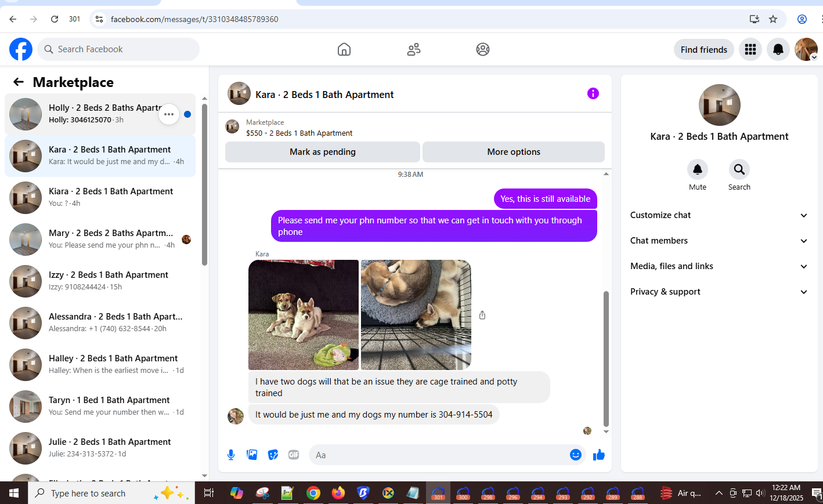Open the Windows Start menu

coord(14,493)
